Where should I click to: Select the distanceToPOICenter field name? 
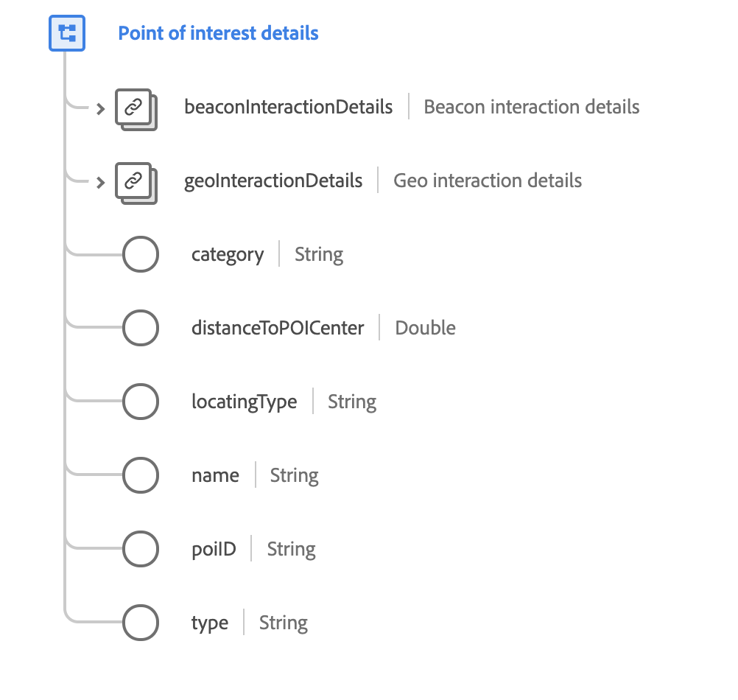(x=278, y=328)
